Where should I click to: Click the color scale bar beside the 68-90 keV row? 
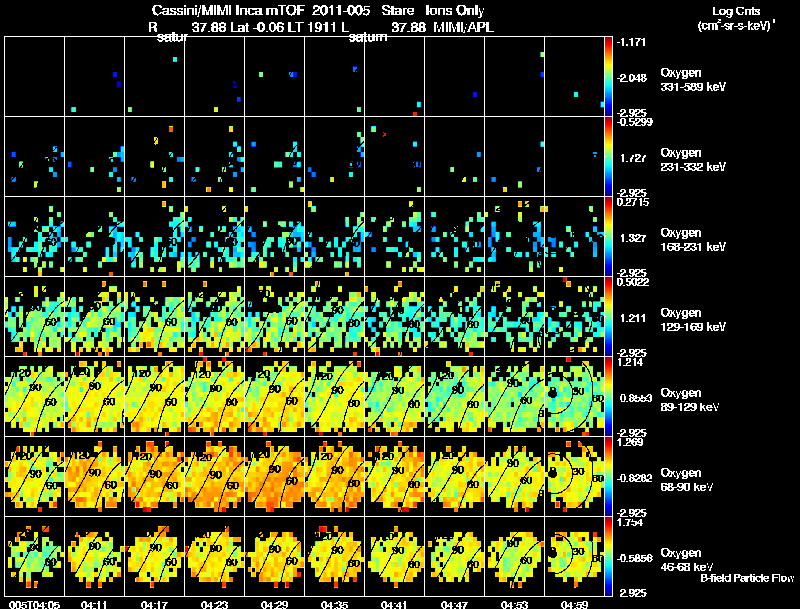pyautogui.click(x=608, y=476)
